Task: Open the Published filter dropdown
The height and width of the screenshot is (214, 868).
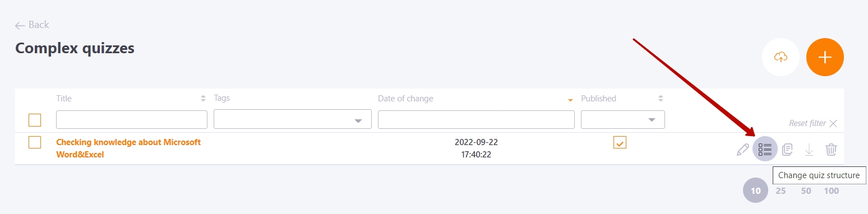Action: pos(623,120)
